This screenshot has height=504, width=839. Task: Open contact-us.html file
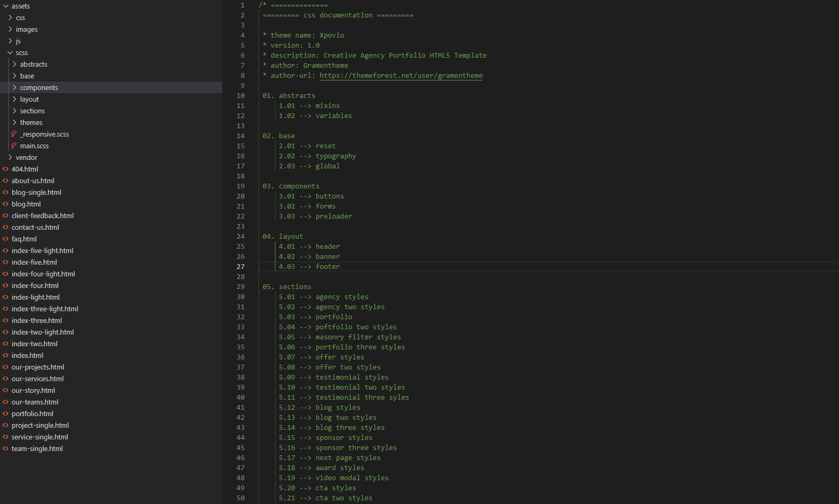[35, 228]
